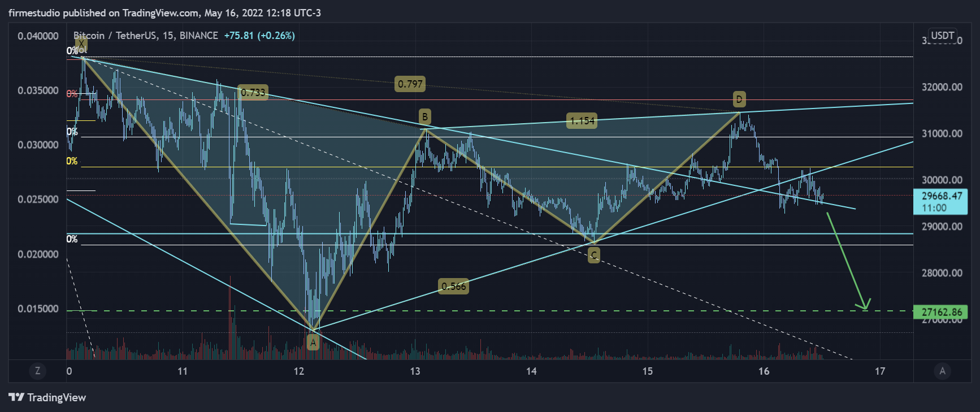Click the 0.035000 left axis label
Viewport: 980px width, 412px height.
(x=38, y=90)
